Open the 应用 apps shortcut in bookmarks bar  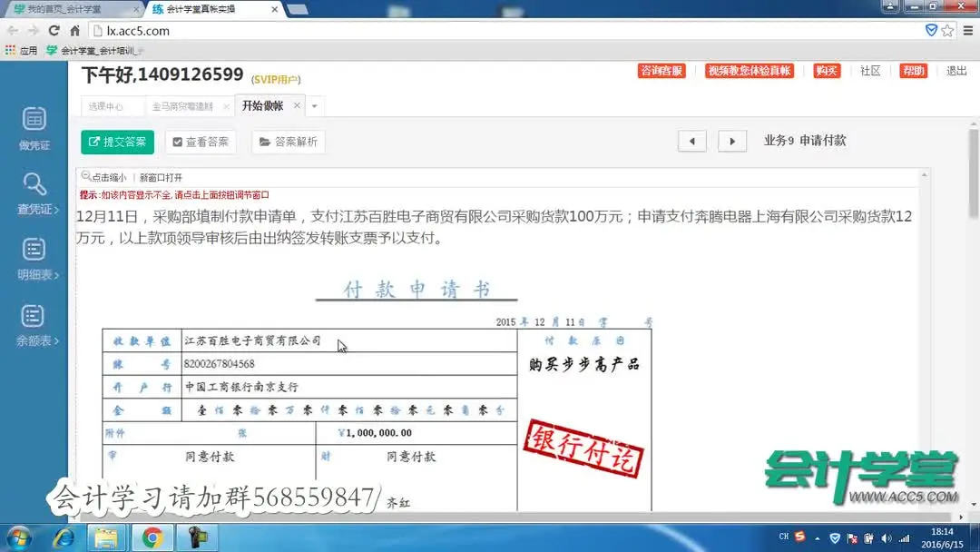[21, 51]
